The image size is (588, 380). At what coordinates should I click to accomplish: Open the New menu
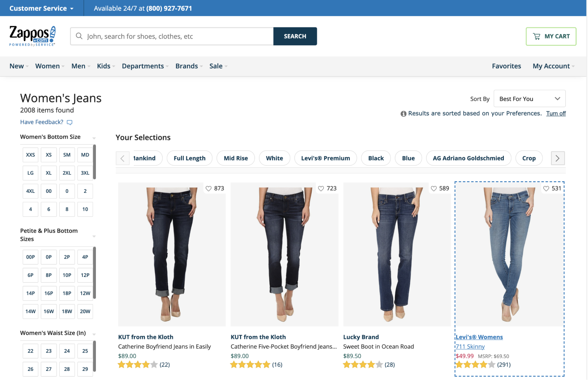(19, 66)
